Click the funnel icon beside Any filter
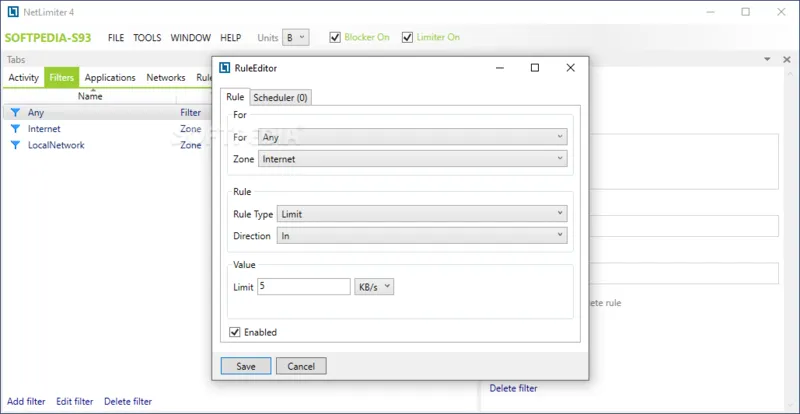Image resolution: width=800 pixels, height=414 pixels. [x=15, y=113]
